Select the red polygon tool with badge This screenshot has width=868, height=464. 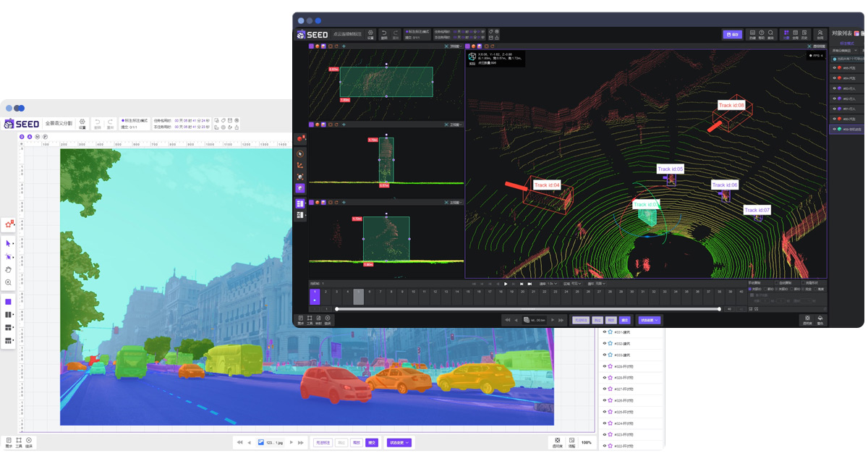(x=9, y=224)
